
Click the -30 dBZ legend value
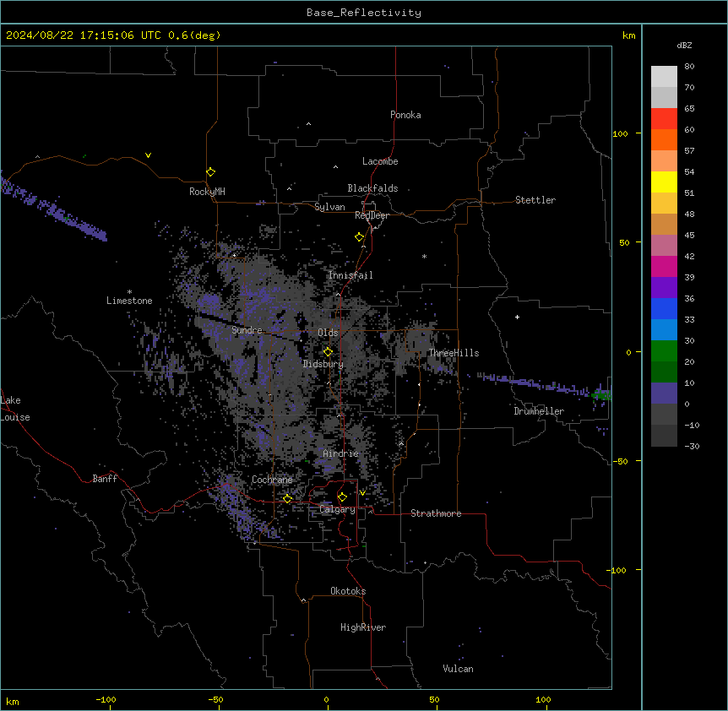click(692, 446)
